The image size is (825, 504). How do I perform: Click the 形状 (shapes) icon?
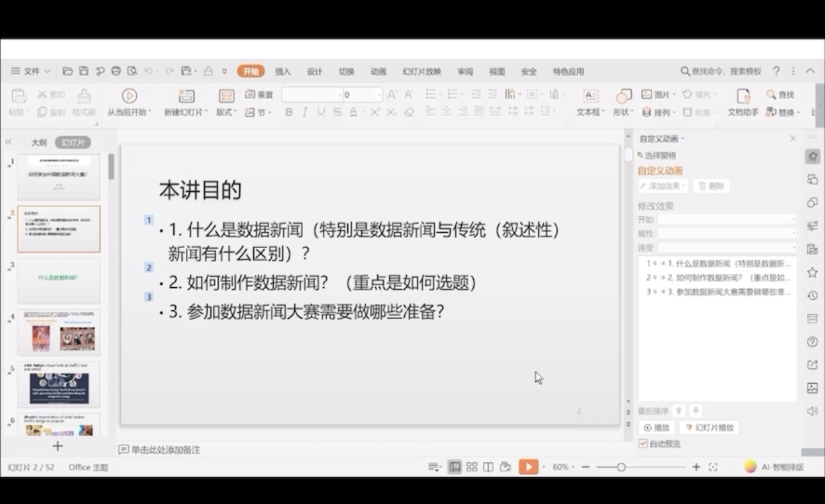point(623,97)
